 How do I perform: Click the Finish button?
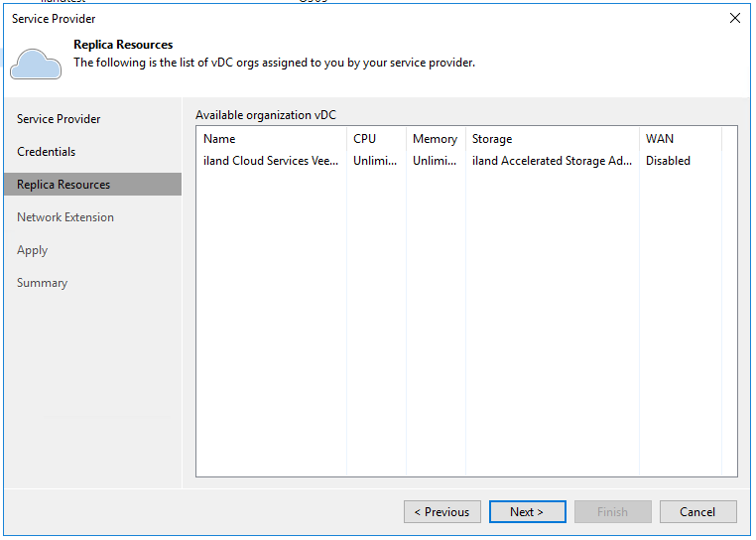pyautogui.click(x=612, y=512)
